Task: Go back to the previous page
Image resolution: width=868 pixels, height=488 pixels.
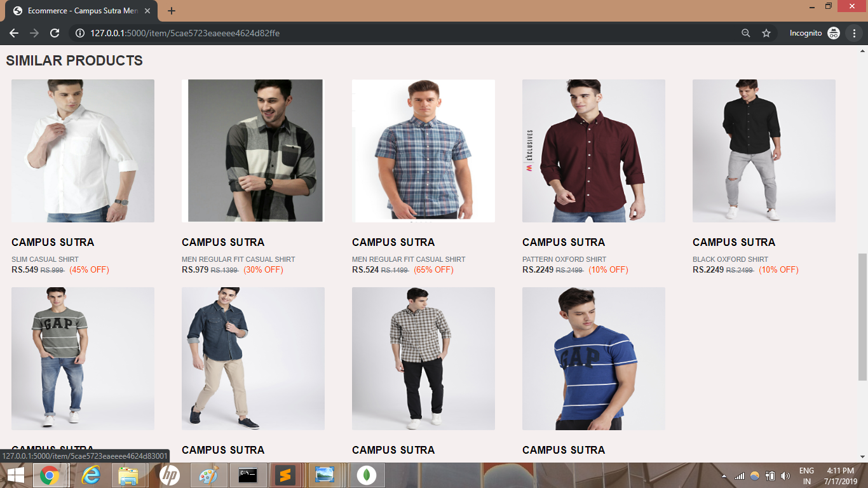Action: 14,33
